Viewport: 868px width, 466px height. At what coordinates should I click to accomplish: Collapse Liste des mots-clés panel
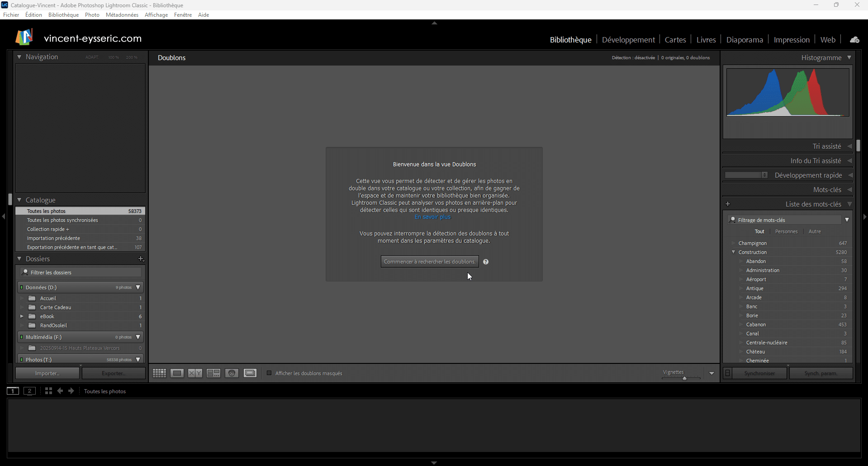[849, 204]
